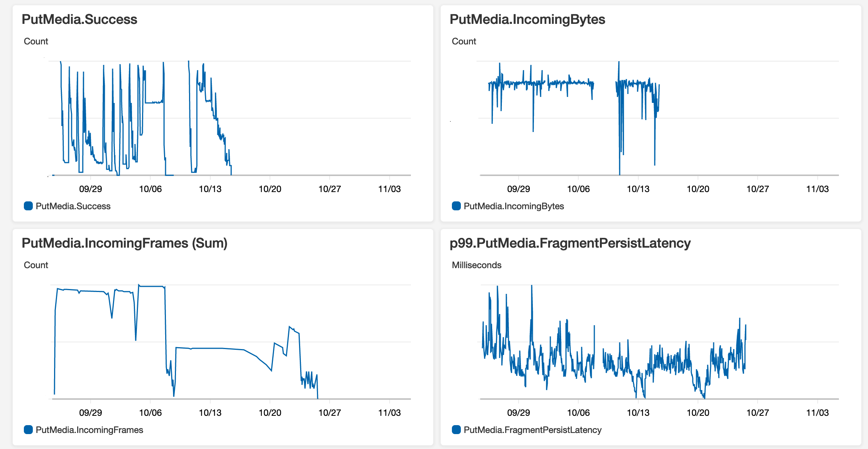The image size is (868, 449).
Task: Open the PutMedia.IncomingBytes widget title
Action: [527, 19]
